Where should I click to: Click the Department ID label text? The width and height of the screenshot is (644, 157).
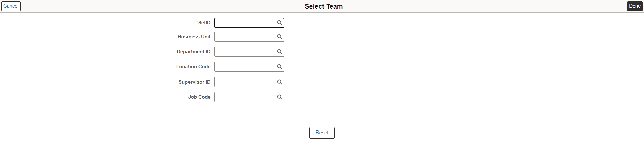pos(194,52)
